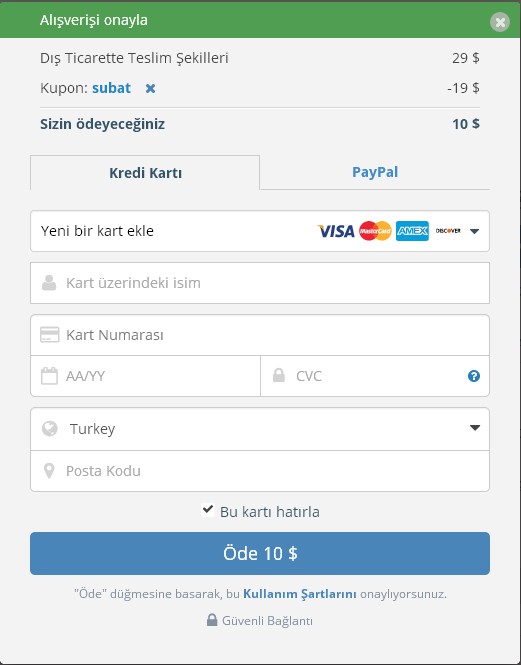The image size is (521, 665).
Task: Click the subat coupon code link
Action: tap(111, 88)
